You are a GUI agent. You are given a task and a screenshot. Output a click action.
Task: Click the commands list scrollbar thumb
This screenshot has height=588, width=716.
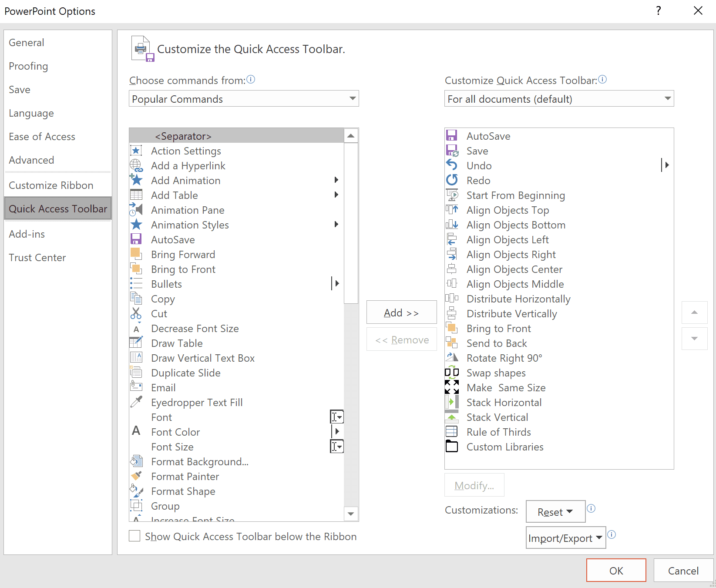(351, 223)
